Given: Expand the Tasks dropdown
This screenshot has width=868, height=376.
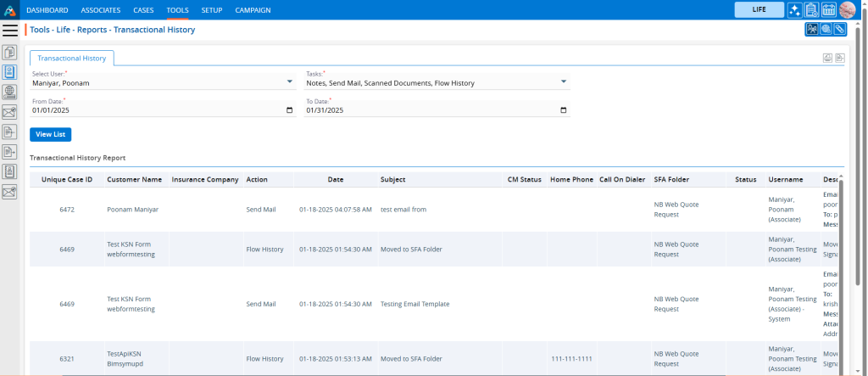Looking at the screenshot, I should (x=564, y=83).
